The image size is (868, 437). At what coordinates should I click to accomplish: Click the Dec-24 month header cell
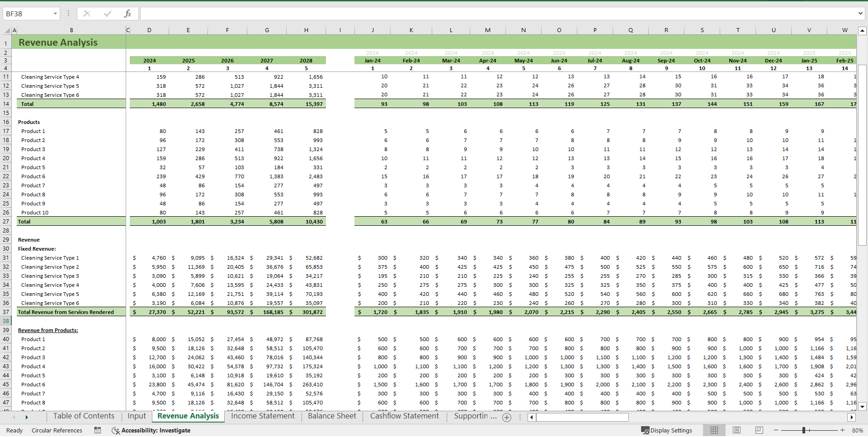[x=774, y=61]
